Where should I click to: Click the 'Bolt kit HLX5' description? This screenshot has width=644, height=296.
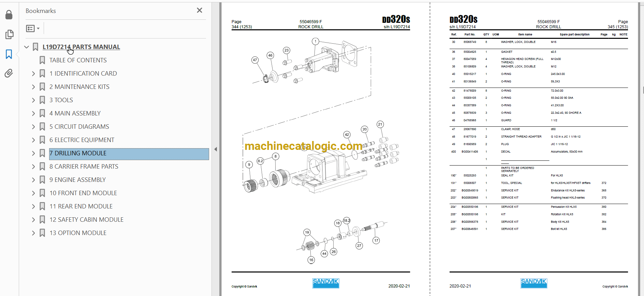pos(559,229)
